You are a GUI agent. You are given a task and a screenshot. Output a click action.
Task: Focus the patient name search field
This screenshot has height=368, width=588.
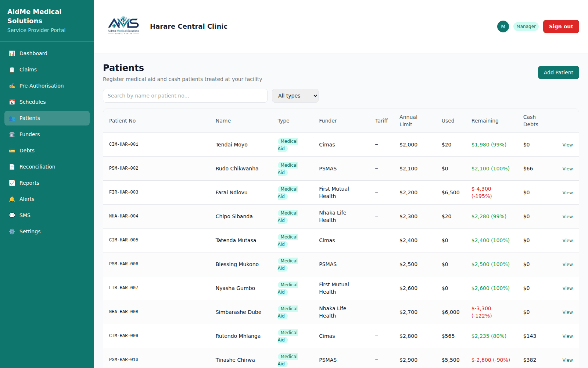(185, 96)
